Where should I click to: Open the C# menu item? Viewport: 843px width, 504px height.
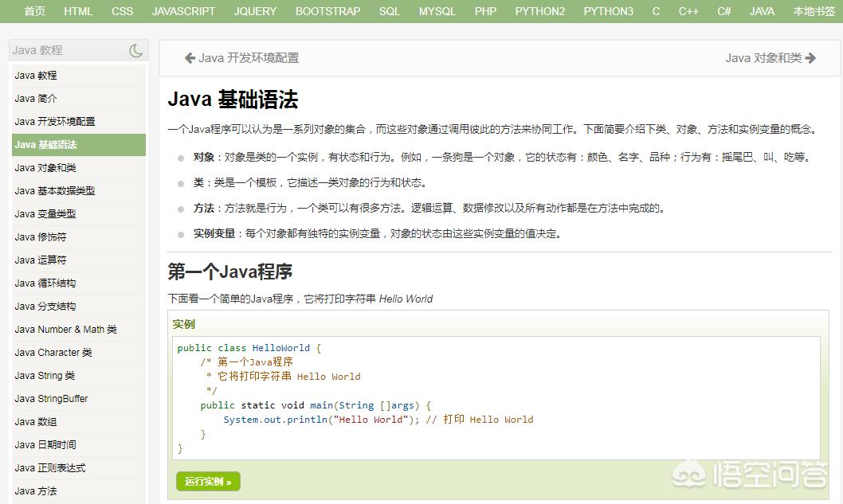click(723, 11)
